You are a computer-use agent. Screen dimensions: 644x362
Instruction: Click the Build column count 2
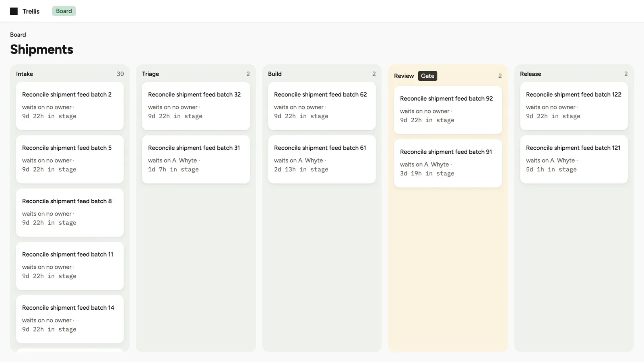click(x=374, y=74)
